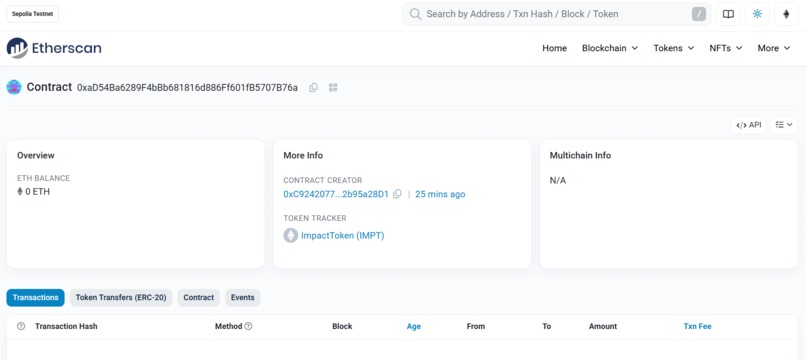Click the TOKEN TRACKER label

(x=315, y=218)
